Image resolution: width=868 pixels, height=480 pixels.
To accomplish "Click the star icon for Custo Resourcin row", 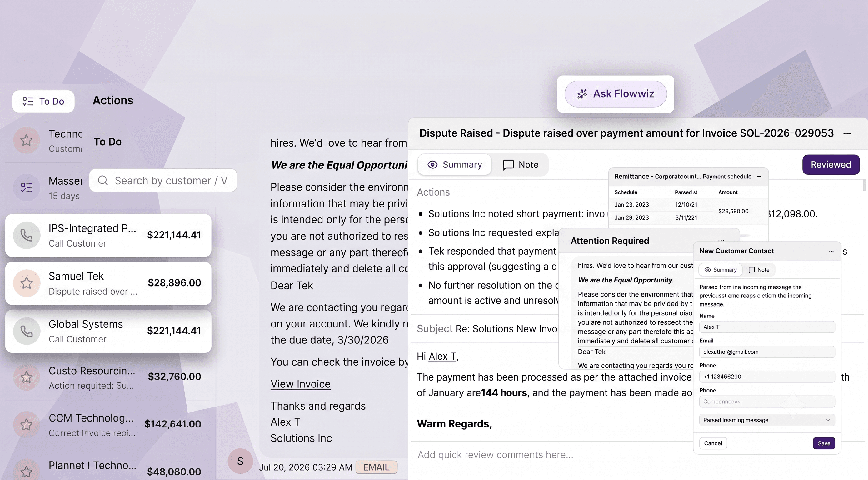I will click(26, 377).
